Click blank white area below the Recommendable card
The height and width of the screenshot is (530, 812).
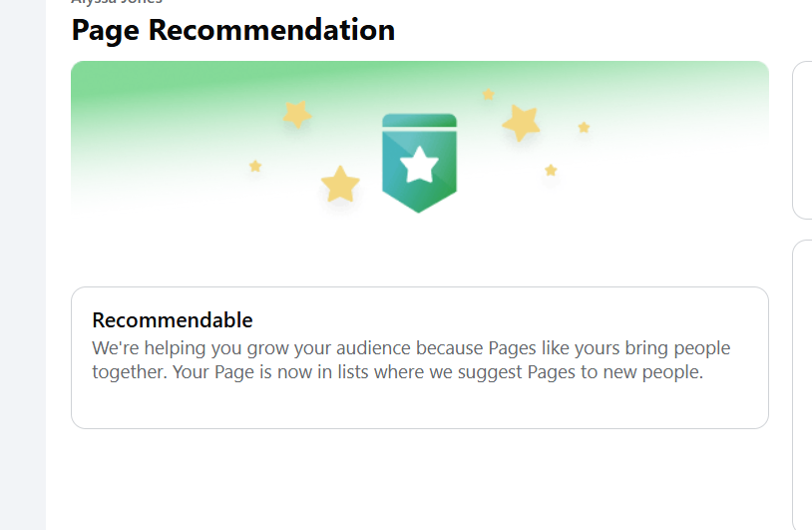pyautogui.click(x=419, y=479)
